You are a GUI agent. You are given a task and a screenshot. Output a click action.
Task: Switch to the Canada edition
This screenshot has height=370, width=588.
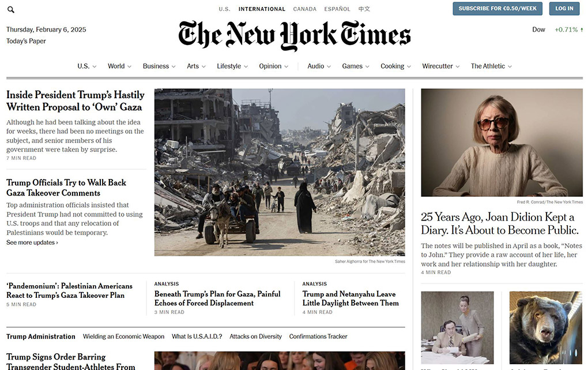[x=304, y=9]
